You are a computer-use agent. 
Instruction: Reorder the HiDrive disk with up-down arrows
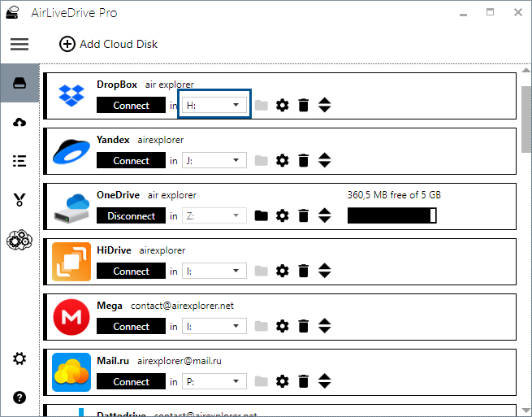(325, 271)
